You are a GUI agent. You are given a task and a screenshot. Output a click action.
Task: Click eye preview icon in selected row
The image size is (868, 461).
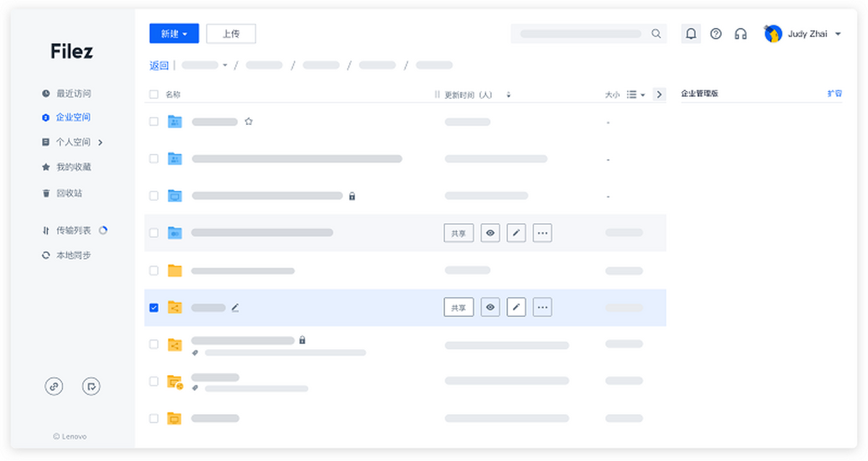[490, 307]
